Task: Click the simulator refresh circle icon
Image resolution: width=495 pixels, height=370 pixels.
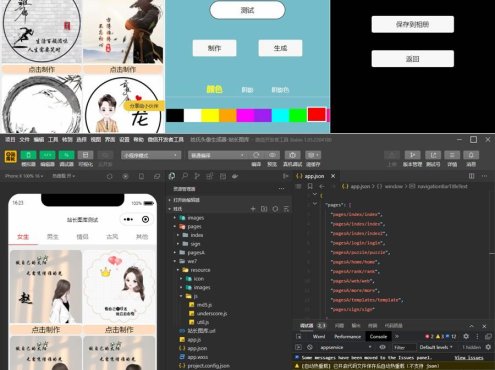Action: click(x=109, y=176)
